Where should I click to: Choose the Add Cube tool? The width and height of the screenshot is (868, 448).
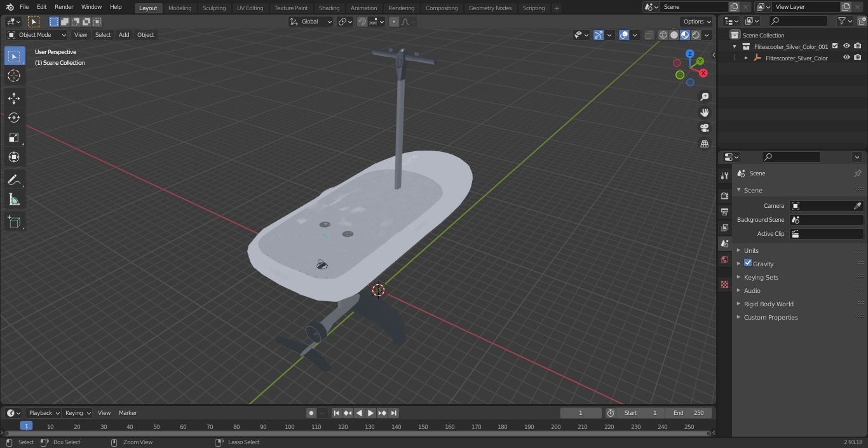click(14, 222)
